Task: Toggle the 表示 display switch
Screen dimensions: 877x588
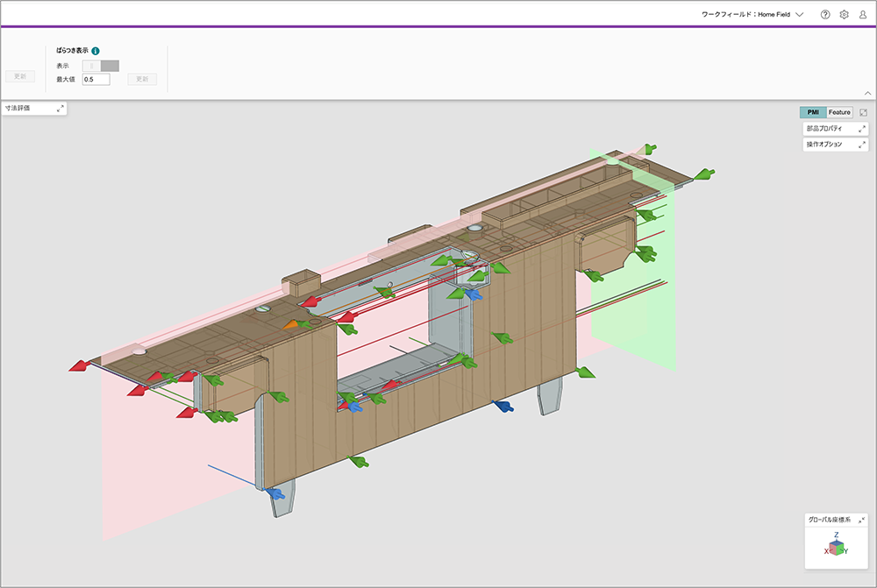Action: pyautogui.click(x=101, y=66)
